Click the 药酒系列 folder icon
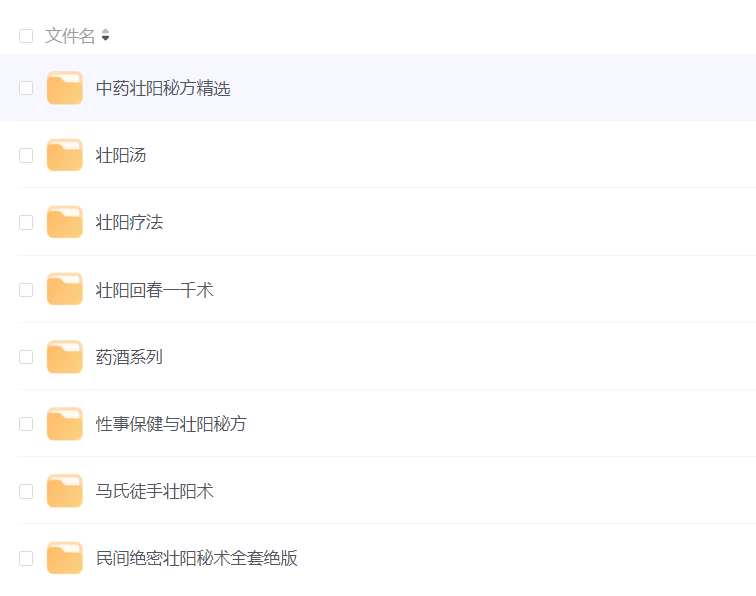Image resolution: width=756 pixels, height=596 pixels. coord(65,356)
